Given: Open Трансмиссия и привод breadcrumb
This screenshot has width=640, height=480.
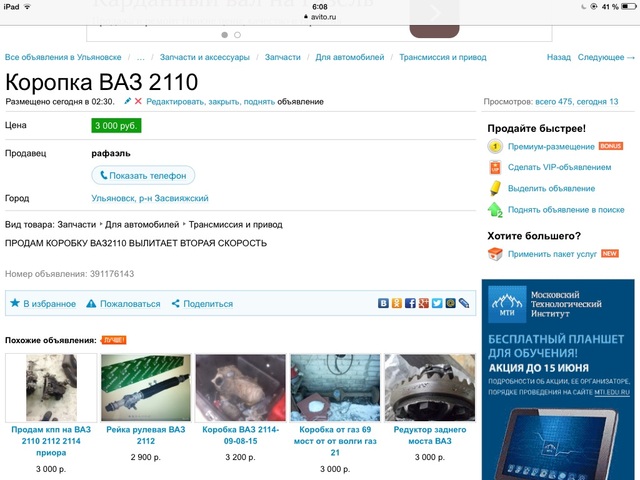Looking at the screenshot, I should (443, 58).
